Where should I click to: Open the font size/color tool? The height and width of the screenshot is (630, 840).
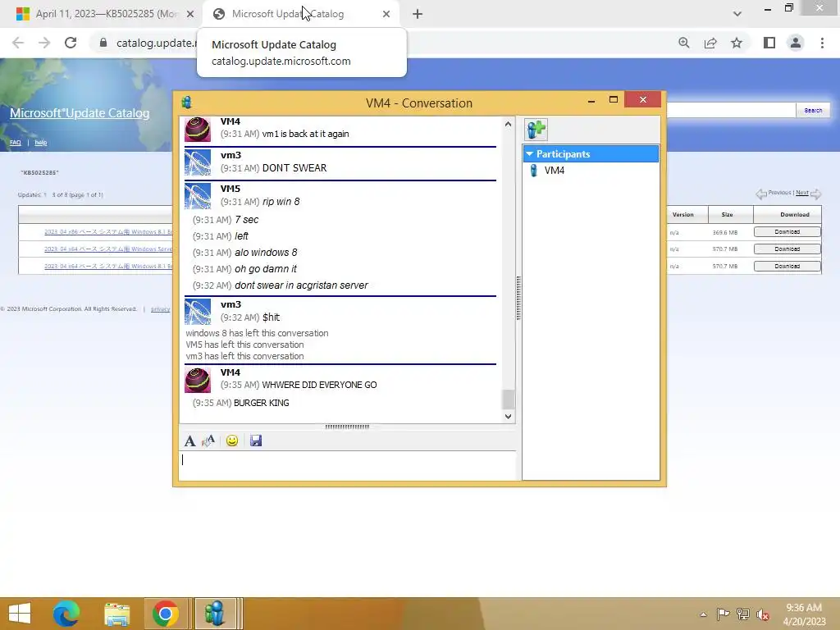click(208, 441)
